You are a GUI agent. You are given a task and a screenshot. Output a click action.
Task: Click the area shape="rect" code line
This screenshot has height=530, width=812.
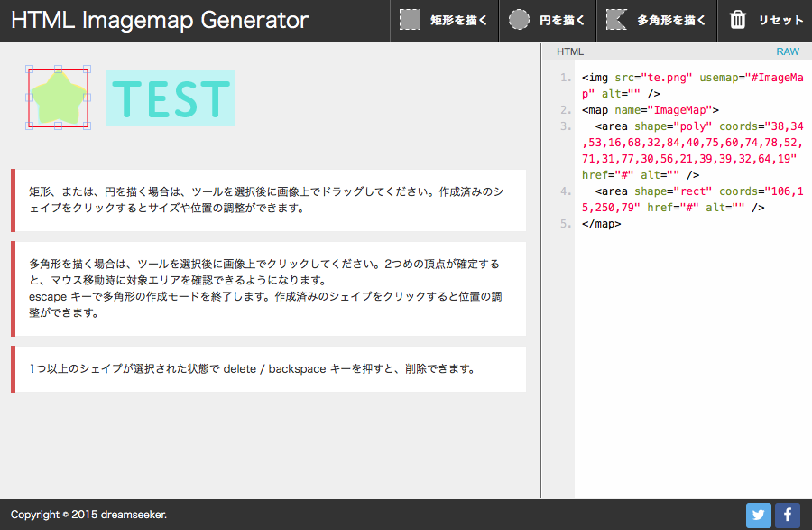(x=692, y=199)
